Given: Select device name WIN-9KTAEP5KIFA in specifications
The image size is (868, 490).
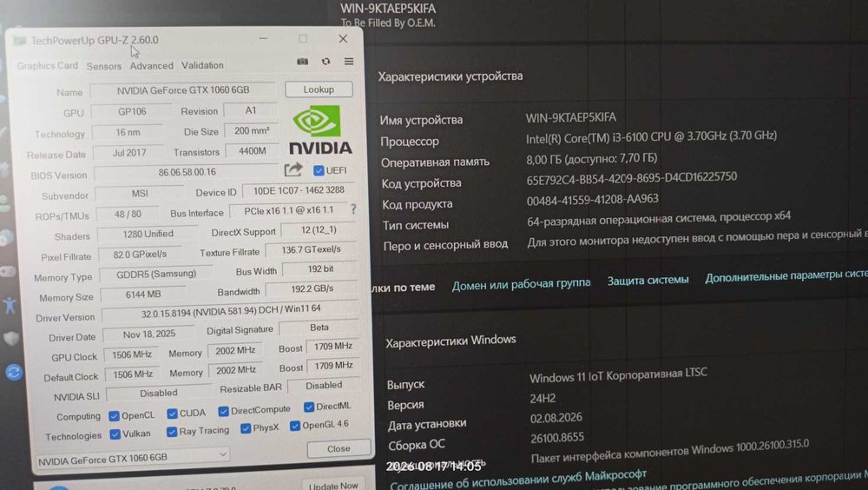Looking at the screenshot, I should point(571,117).
